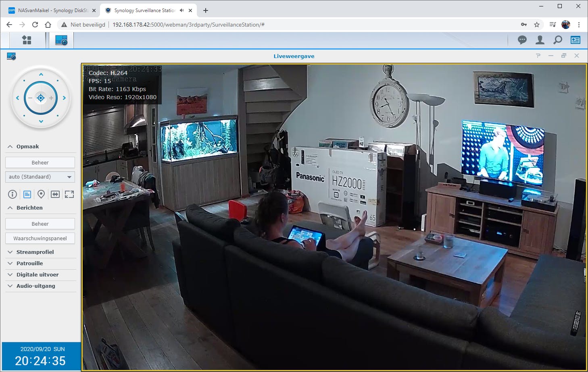Click Beheer button under Berichten
The image size is (588, 372).
point(40,224)
